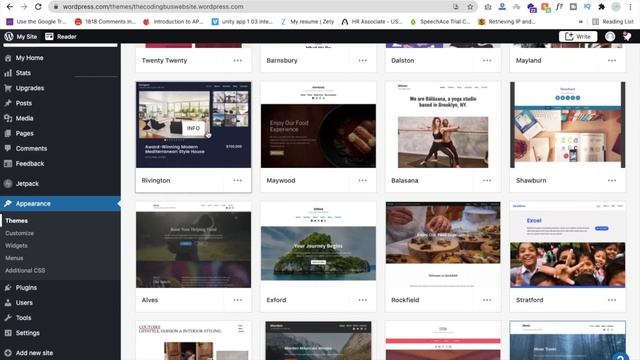Open more options for Shawburn theme
This screenshot has width=640, height=360.
(612, 180)
